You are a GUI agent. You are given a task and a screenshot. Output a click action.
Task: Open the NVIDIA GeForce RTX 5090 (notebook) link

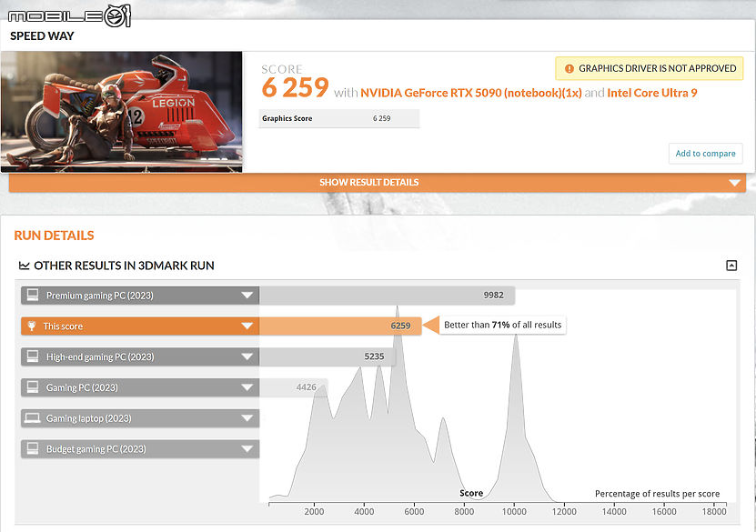point(471,93)
